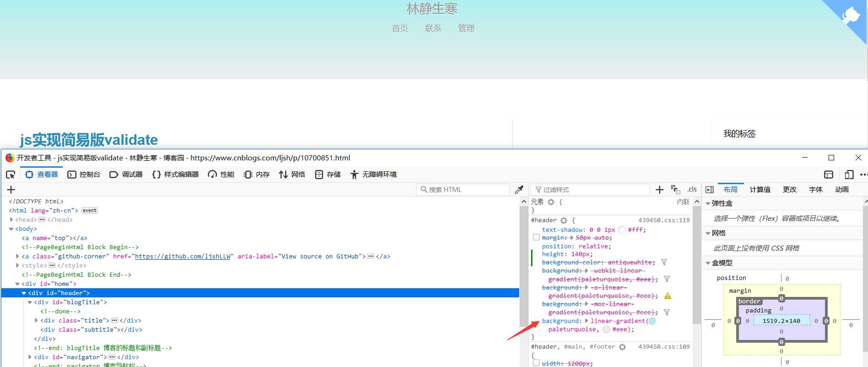Click filter icon beside -moz-linear-gradient rule
The image size is (868, 367).
(667, 312)
